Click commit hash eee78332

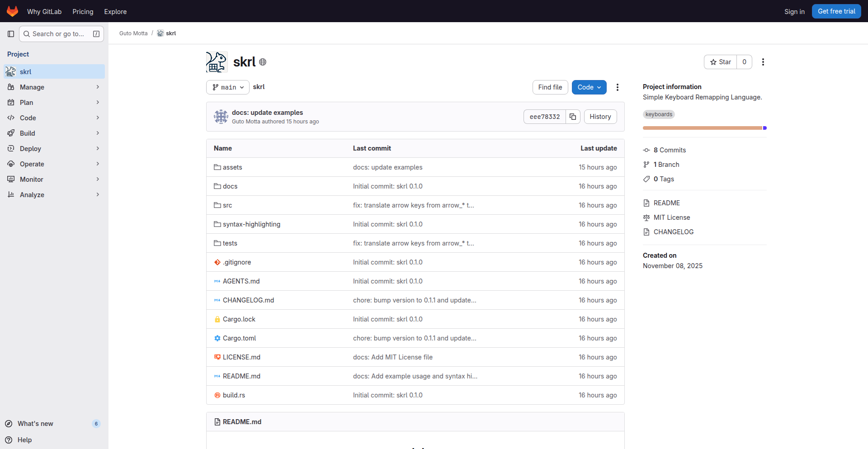click(x=545, y=117)
